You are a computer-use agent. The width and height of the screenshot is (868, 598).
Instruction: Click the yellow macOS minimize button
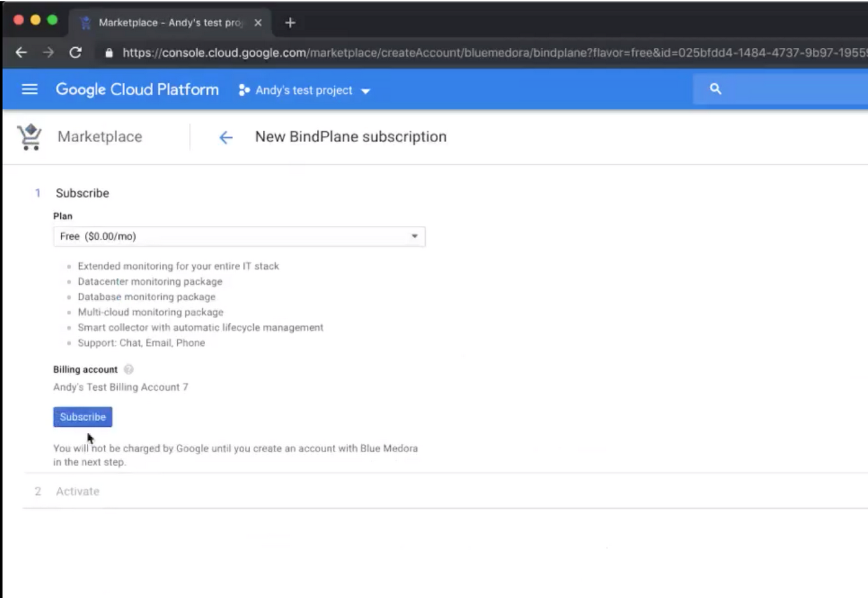tap(35, 20)
